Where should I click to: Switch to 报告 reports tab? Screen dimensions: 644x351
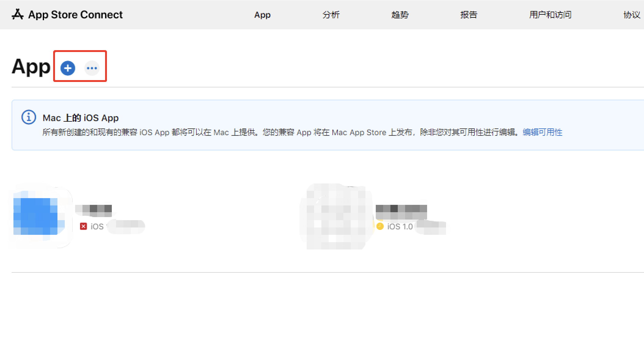pos(469,15)
